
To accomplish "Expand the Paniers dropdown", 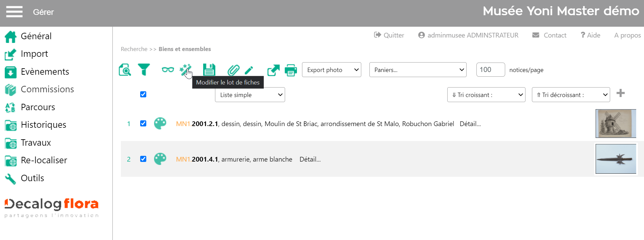I will [417, 70].
